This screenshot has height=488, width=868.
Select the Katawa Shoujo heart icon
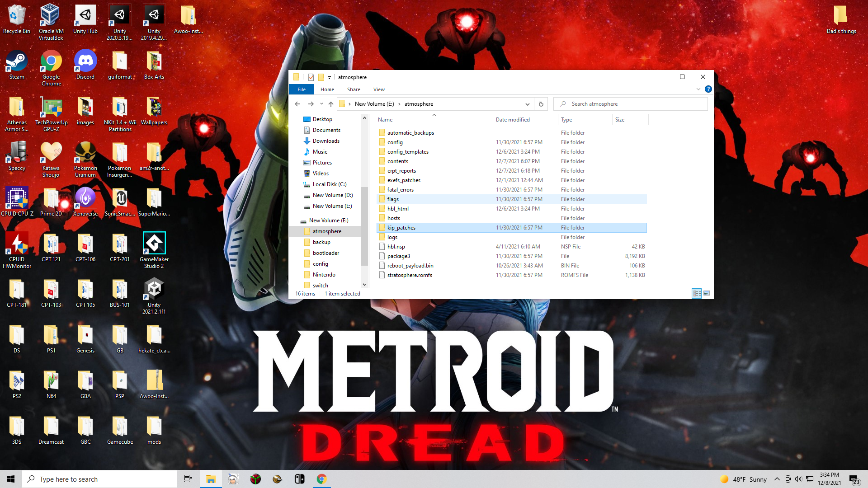51,160
